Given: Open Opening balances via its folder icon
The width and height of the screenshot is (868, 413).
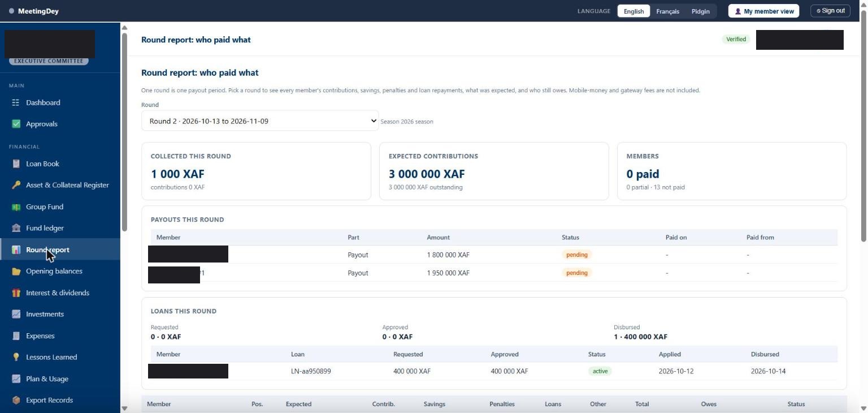Looking at the screenshot, I should [x=16, y=271].
